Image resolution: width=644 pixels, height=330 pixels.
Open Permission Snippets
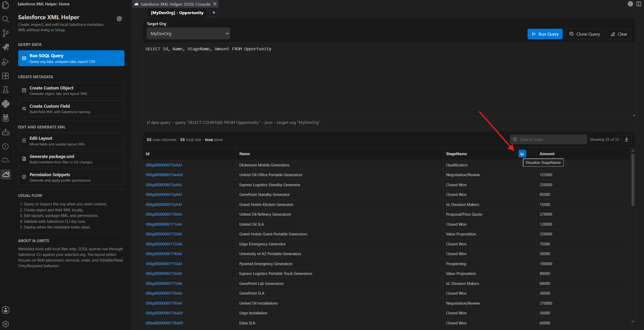coord(71,177)
